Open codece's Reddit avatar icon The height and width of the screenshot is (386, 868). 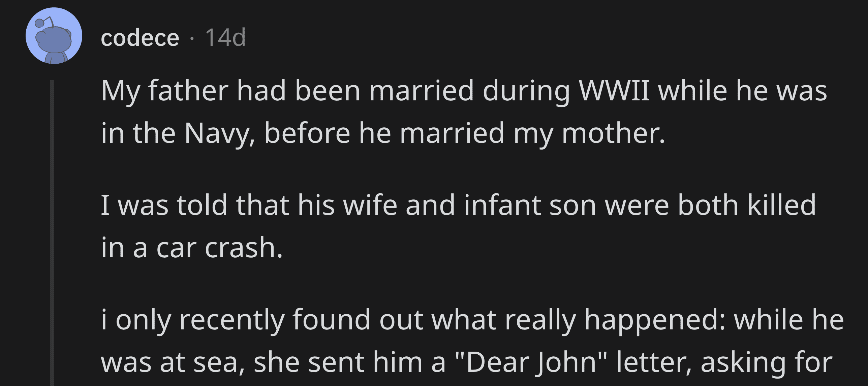(x=54, y=36)
